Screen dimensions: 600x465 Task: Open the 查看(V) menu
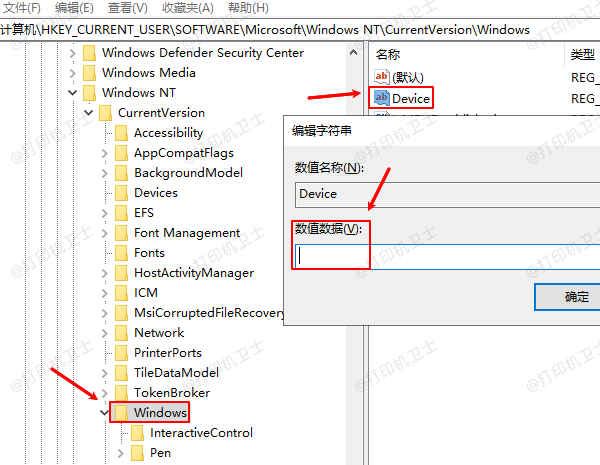click(121, 8)
